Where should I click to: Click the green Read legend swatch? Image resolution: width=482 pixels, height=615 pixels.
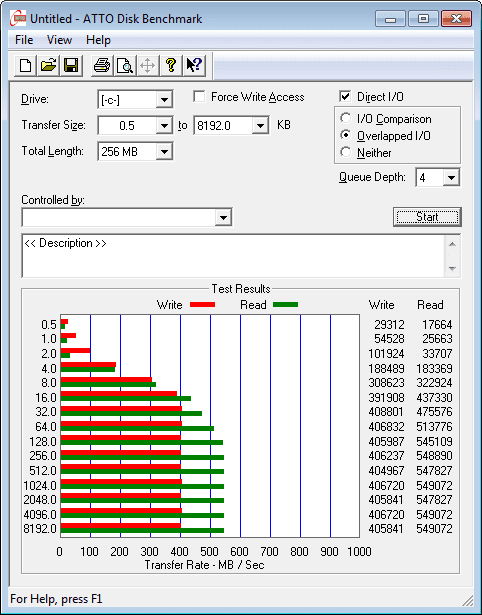[x=286, y=304]
